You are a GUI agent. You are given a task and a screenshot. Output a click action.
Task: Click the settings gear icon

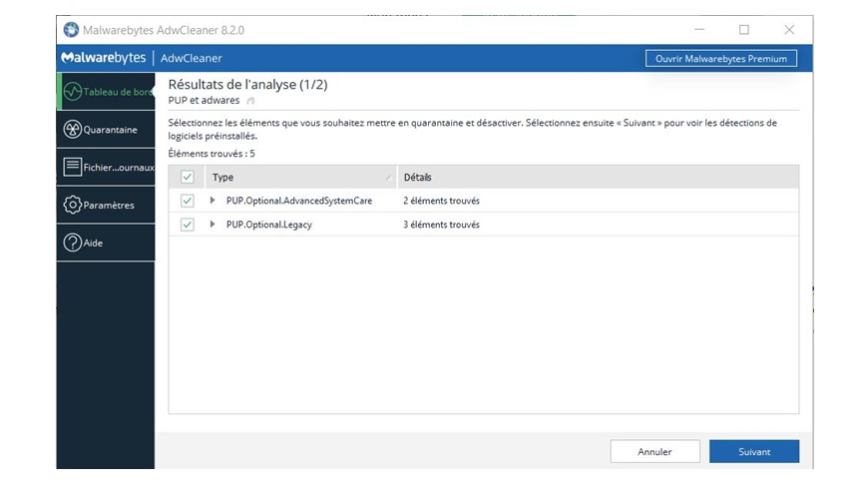coord(73,205)
